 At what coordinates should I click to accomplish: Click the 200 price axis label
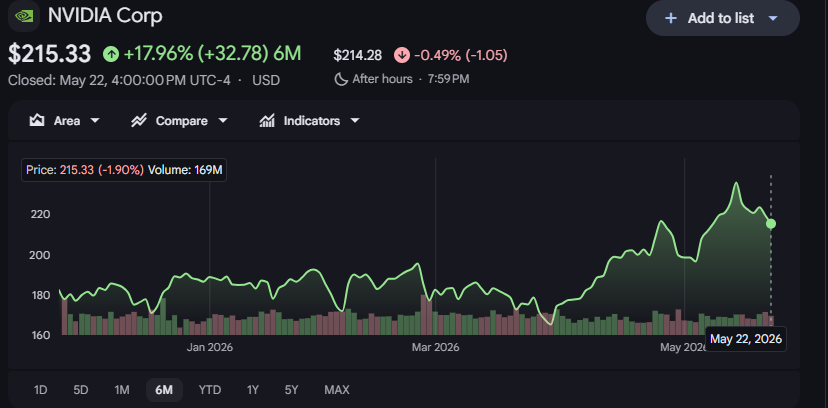click(41, 255)
